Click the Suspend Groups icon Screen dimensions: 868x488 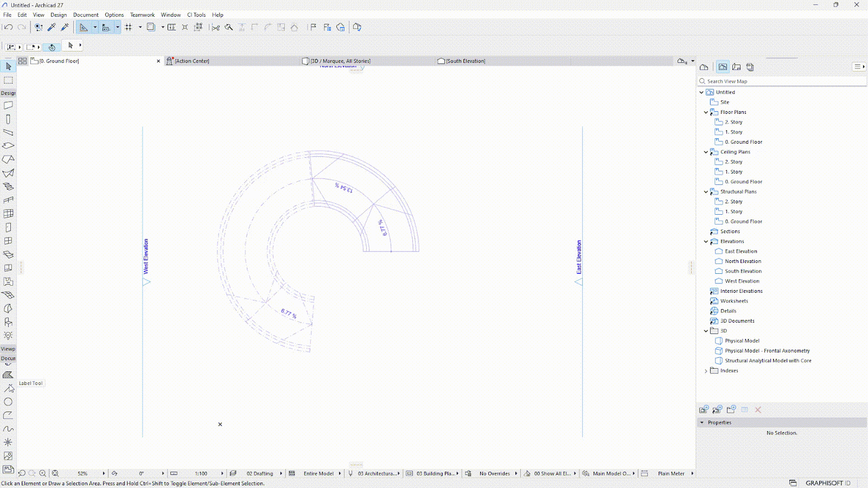tap(199, 27)
